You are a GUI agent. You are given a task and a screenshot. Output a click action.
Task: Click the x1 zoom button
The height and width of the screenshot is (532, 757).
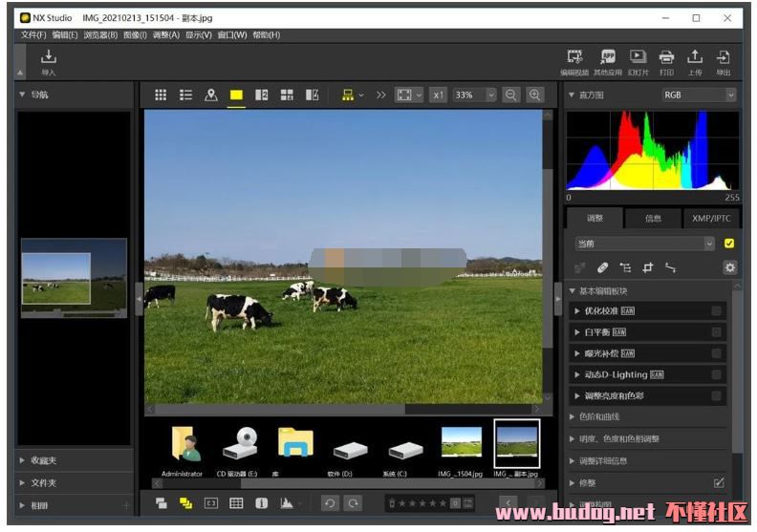point(438,95)
